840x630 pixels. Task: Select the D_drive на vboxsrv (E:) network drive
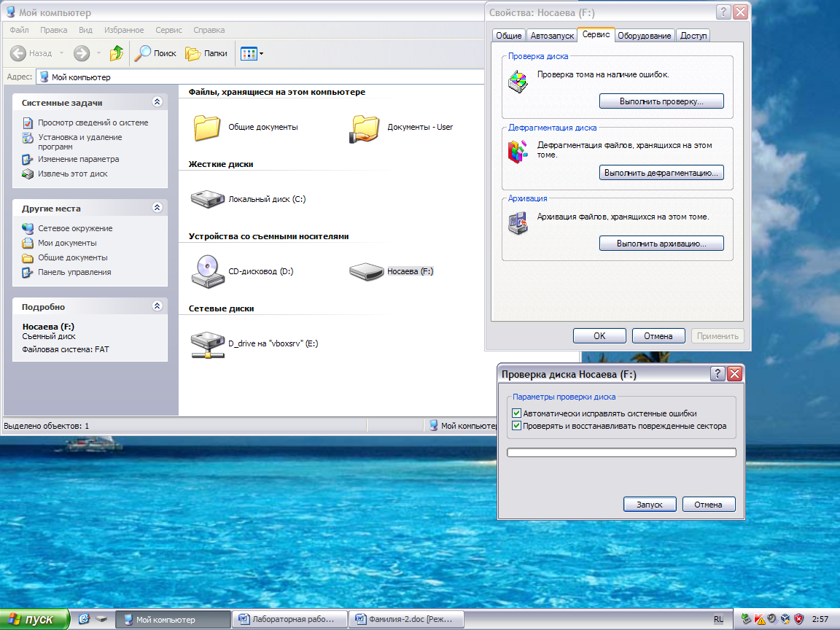(x=208, y=344)
